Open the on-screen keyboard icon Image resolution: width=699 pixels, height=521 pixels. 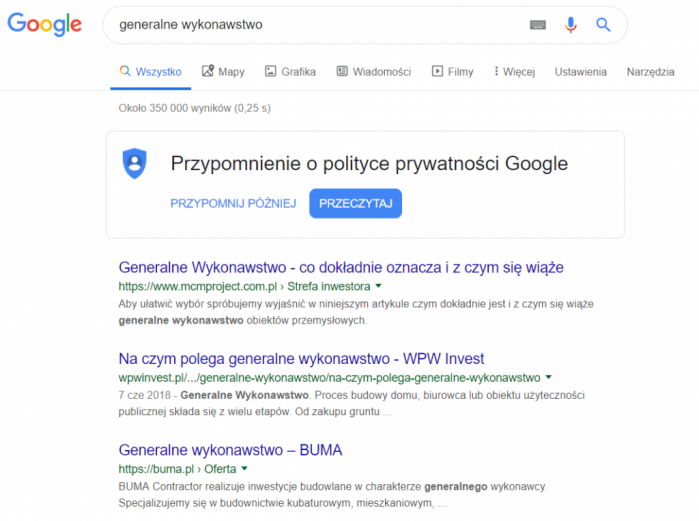pos(538,25)
